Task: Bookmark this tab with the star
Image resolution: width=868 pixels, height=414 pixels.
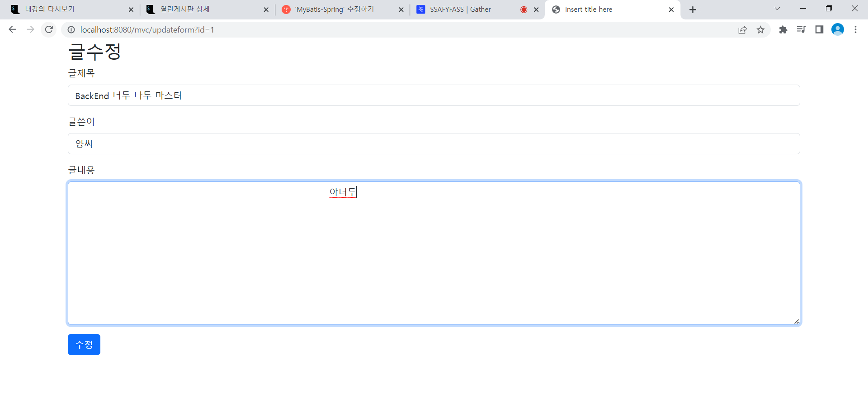Action: [x=760, y=29]
